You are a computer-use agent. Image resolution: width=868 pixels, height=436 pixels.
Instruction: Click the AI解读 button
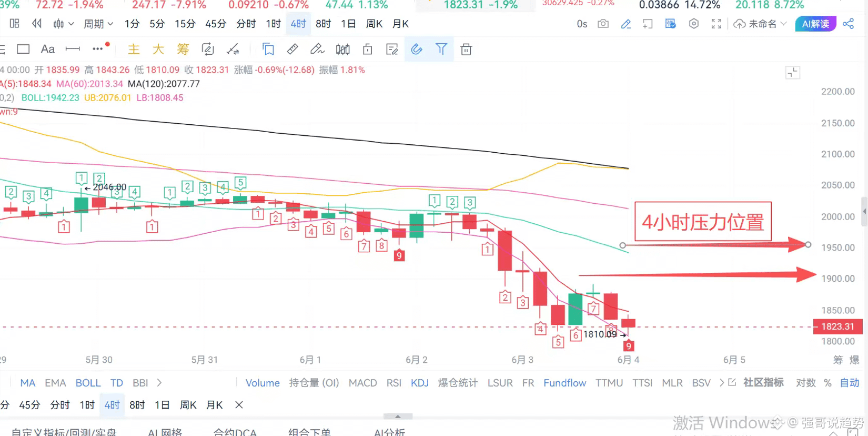tap(815, 24)
